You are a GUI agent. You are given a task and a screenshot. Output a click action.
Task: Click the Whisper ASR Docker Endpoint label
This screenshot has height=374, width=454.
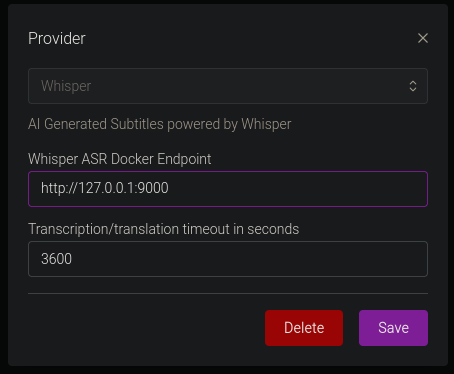pos(120,159)
